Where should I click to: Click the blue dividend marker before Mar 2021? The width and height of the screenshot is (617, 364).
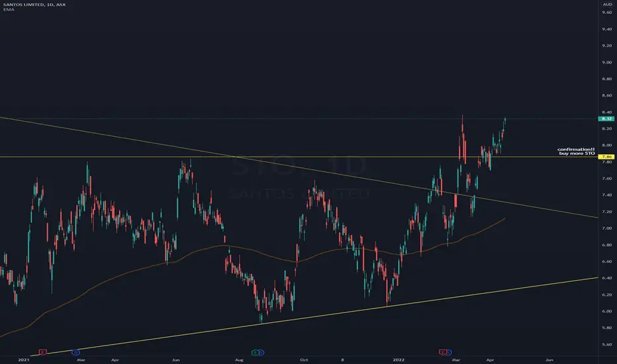click(x=75, y=352)
